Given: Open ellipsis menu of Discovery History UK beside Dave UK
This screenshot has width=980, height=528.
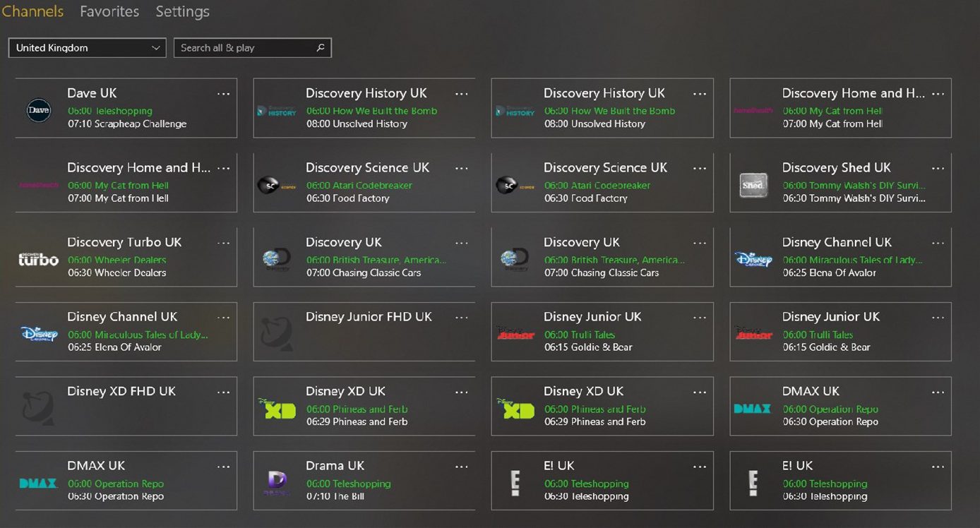Looking at the screenshot, I should pos(461,94).
